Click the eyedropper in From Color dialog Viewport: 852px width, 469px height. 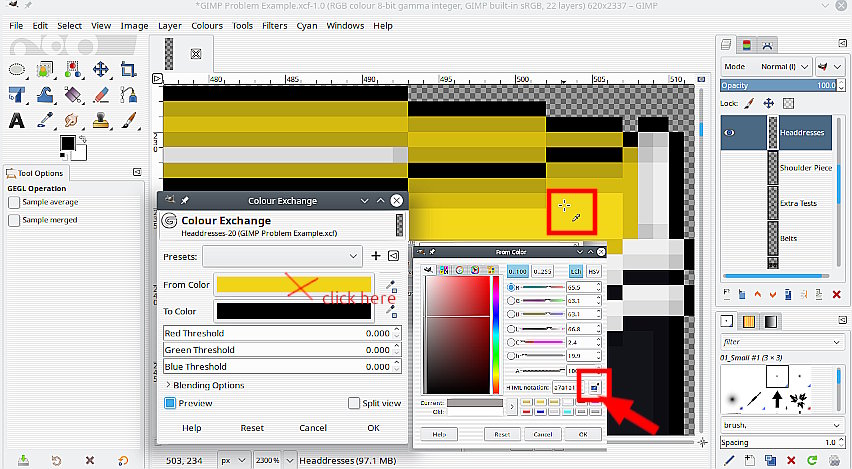[592, 387]
